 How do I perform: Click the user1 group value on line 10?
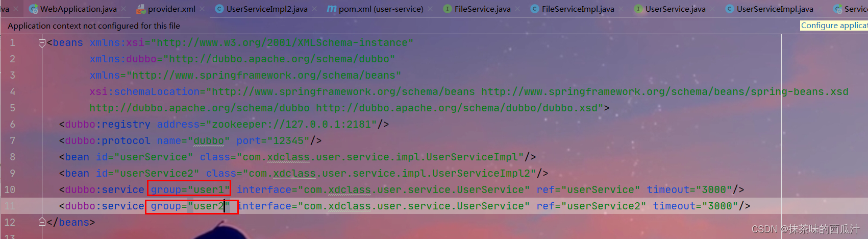click(208, 189)
